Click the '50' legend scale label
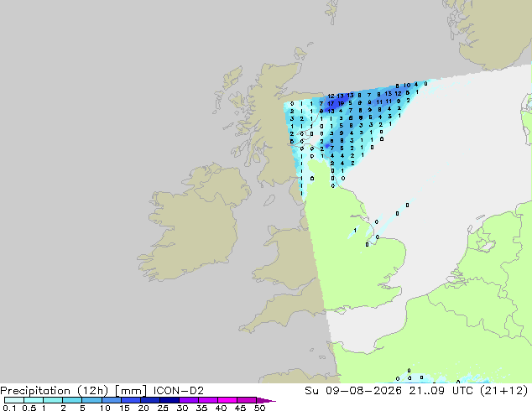Viewport: 532px width, 411px height. (x=260, y=408)
